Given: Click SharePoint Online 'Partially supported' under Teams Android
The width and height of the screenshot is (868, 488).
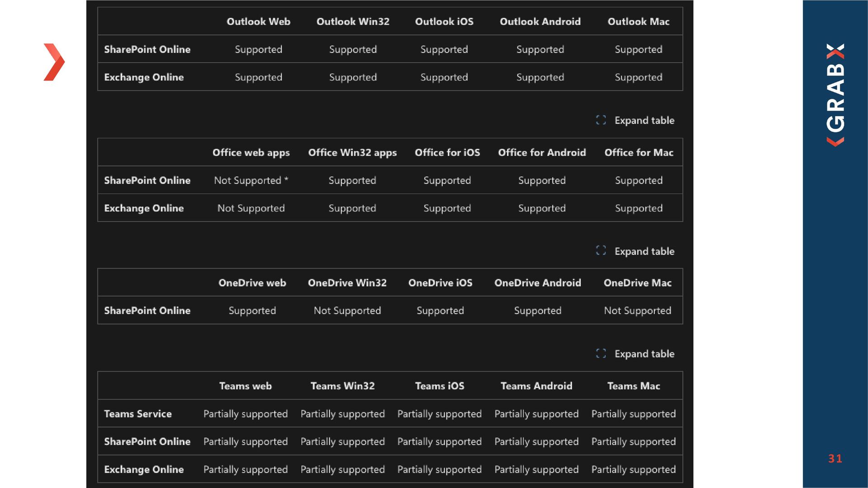Looking at the screenshot, I should (x=537, y=441).
